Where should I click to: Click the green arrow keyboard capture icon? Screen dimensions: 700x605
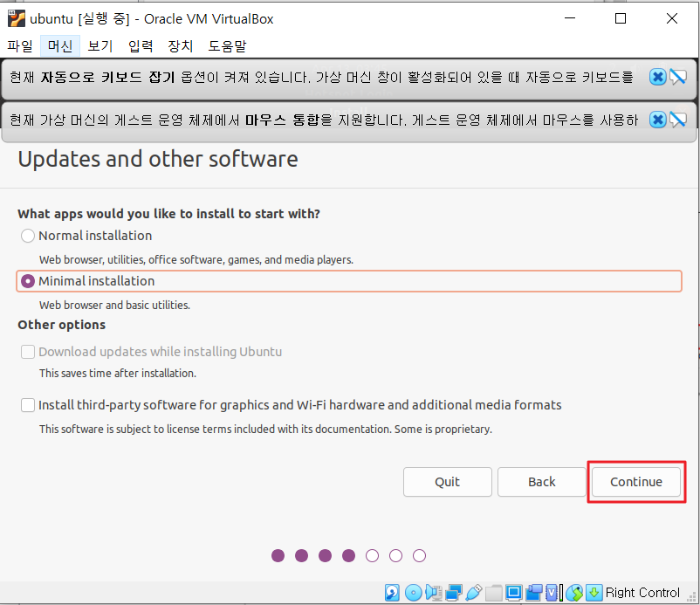pos(594,593)
